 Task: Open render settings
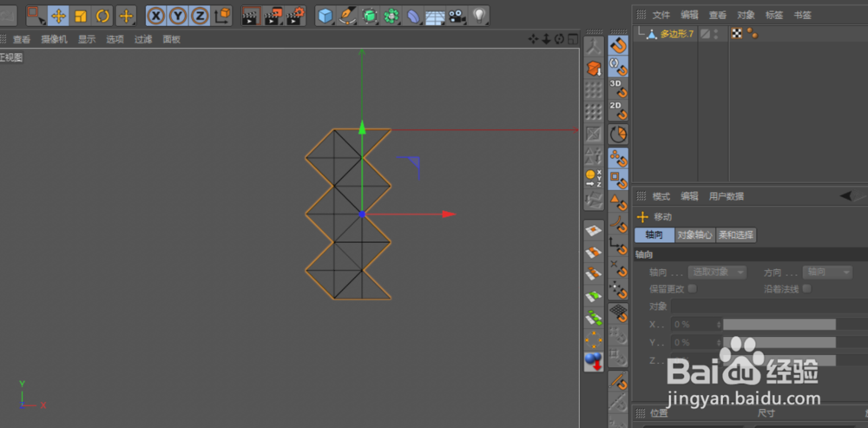(x=296, y=16)
